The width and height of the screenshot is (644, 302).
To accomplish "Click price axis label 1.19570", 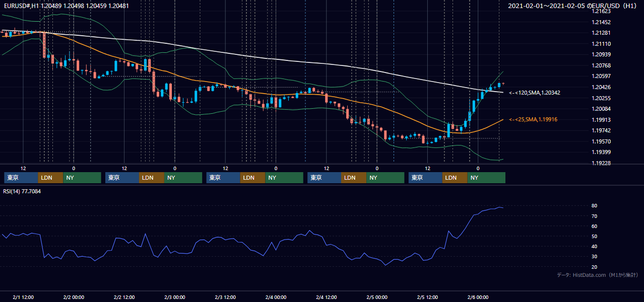I will pyautogui.click(x=601, y=141).
